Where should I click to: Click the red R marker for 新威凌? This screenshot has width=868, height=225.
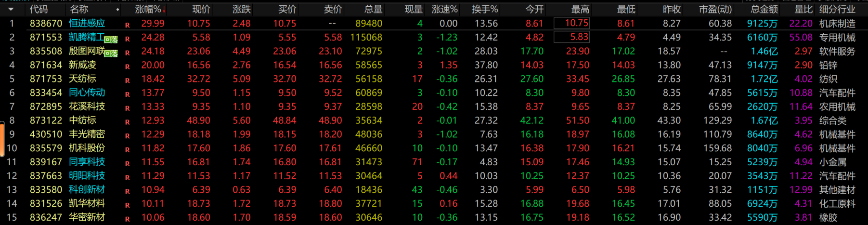coord(127,67)
